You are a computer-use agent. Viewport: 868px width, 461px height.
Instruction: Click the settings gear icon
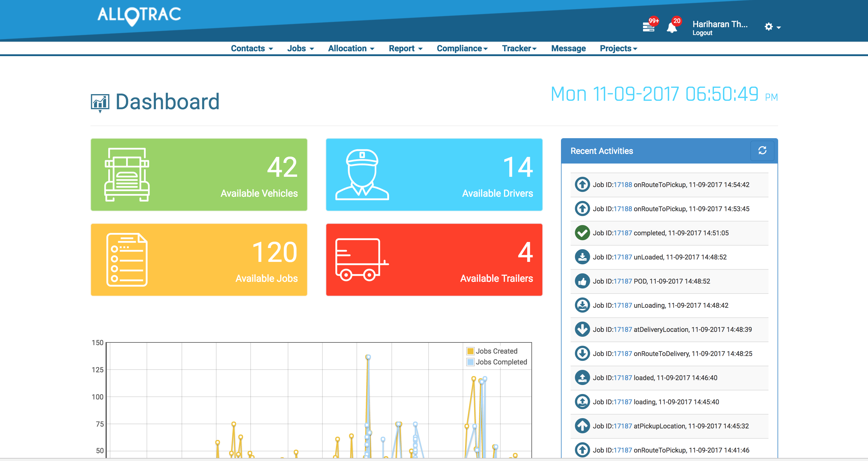[768, 27]
